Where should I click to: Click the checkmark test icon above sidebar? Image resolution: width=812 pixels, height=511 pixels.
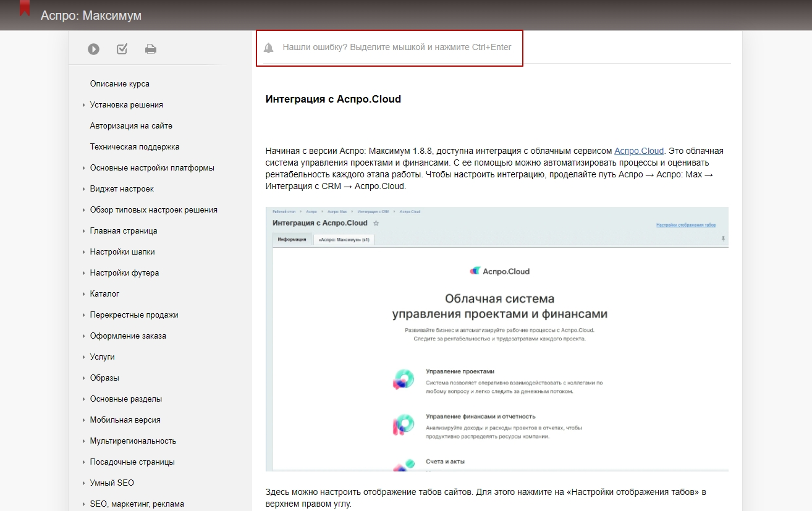[x=122, y=49]
